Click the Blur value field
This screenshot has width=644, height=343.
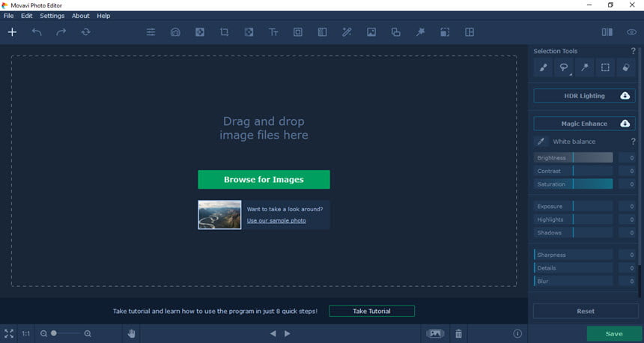[x=628, y=281]
